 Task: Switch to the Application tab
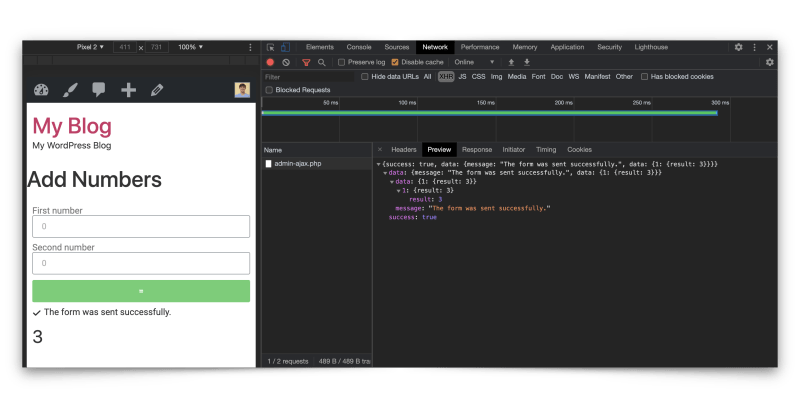[x=567, y=47]
